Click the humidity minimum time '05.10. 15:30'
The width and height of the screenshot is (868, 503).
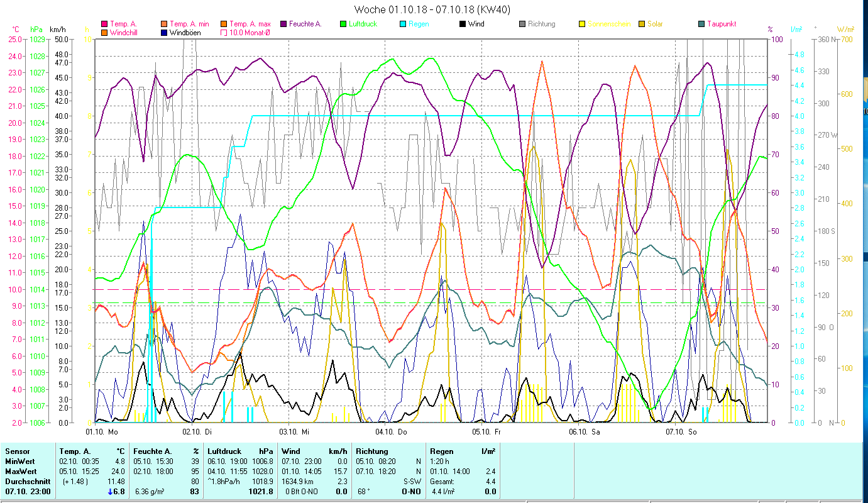click(155, 462)
